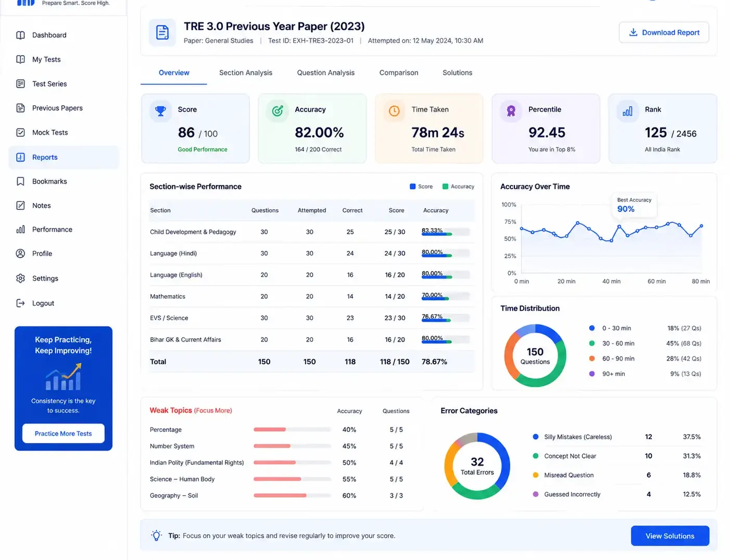This screenshot has height=560, width=730.
Task: Click the 0 - 30 min blue legend dot
Action: 592,328
